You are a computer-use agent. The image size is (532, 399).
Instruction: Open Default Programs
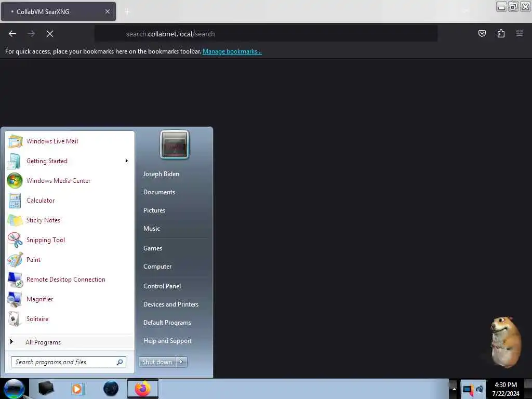[167, 323]
